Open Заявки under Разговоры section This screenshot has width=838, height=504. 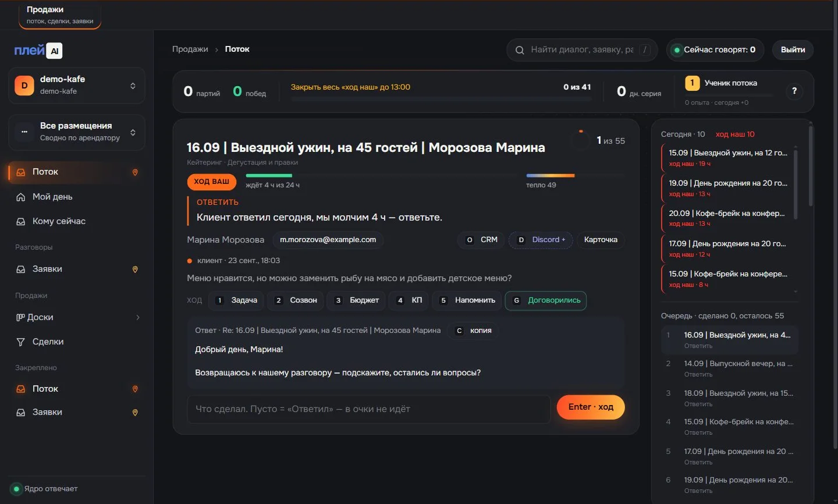pyautogui.click(x=76, y=269)
